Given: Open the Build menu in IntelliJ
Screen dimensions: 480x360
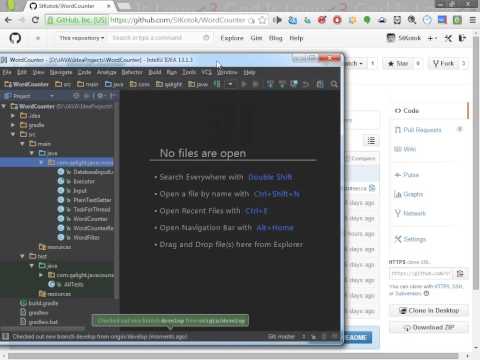Looking at the screenshot, I should [x=155, y=72].
